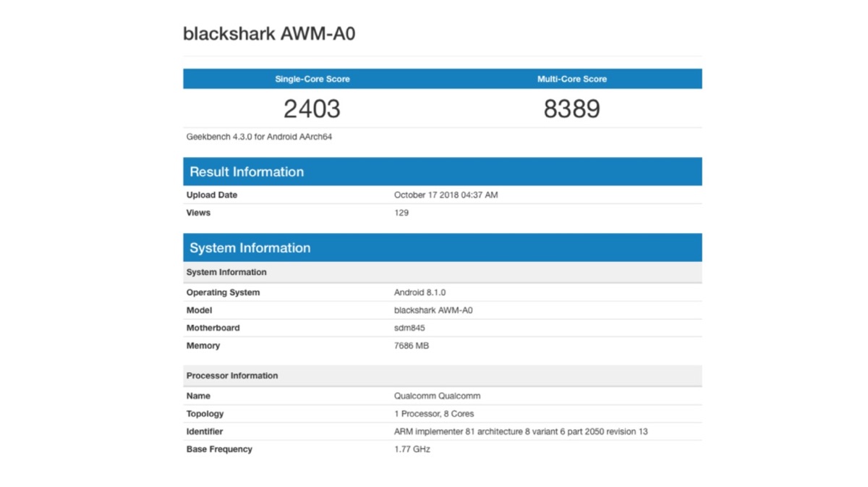Click the gray System Information subheader row

click(x=226, y=273)
